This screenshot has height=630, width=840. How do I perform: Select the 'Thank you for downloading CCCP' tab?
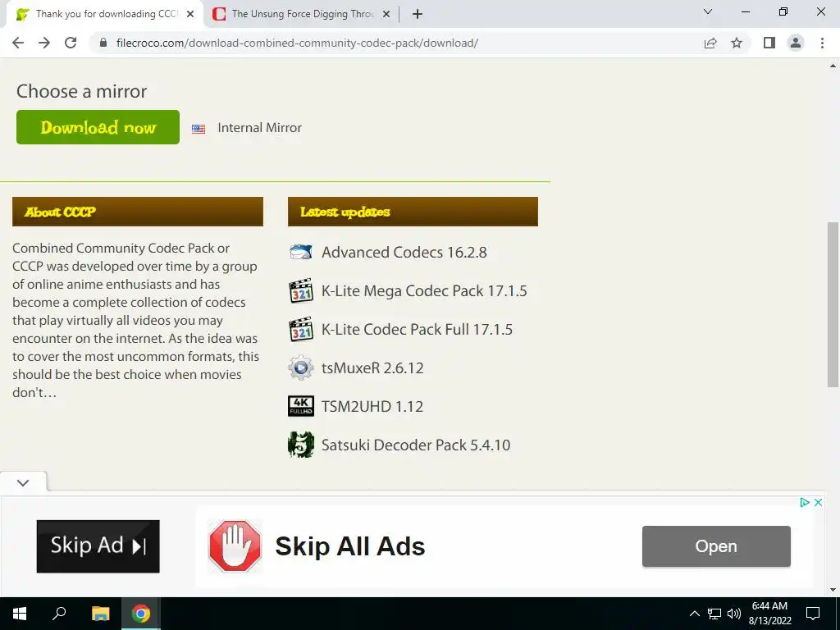point(106,15)
